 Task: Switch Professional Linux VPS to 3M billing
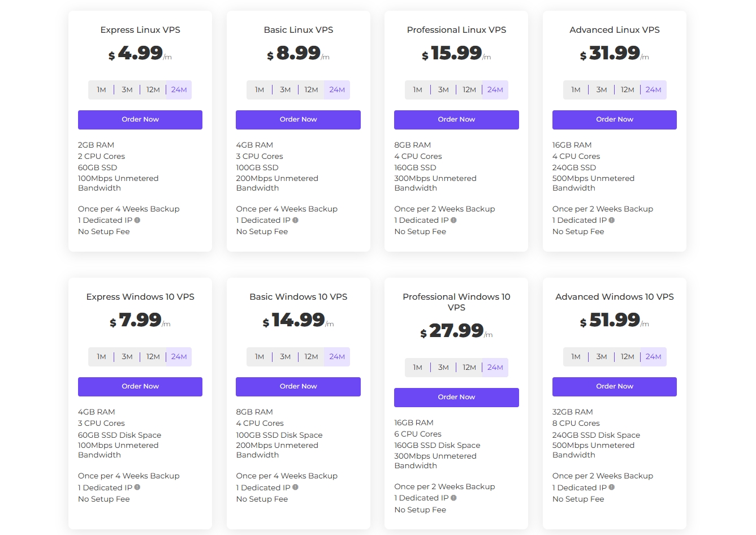pyautogui.click(x=443, y=90)
